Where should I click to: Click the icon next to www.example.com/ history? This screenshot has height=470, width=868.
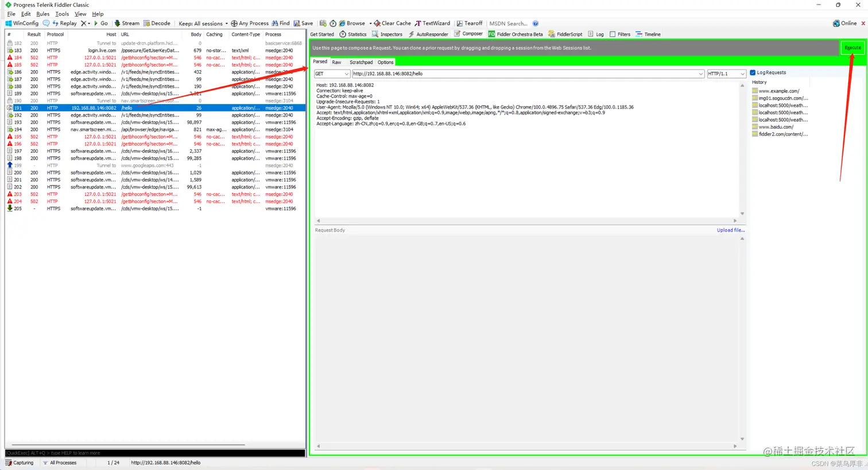coord(755,91)
